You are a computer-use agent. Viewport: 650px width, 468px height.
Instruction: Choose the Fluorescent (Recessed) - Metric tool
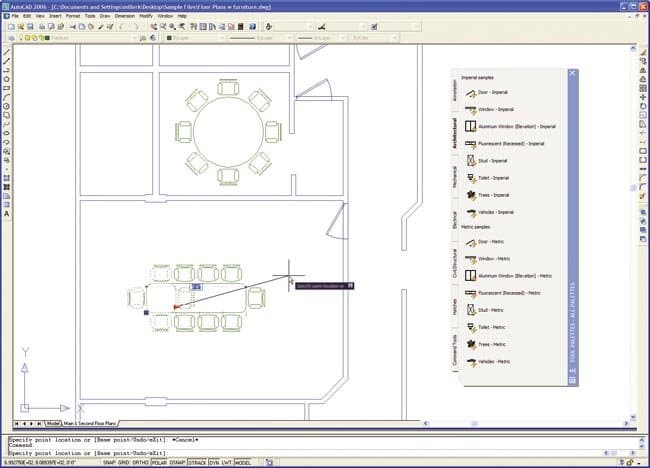[x=503, y=293]
